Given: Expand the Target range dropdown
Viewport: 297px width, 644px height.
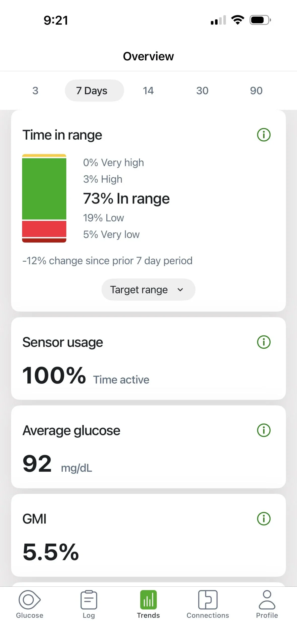Looking at the screenshot, I should (x=148, y=290).
